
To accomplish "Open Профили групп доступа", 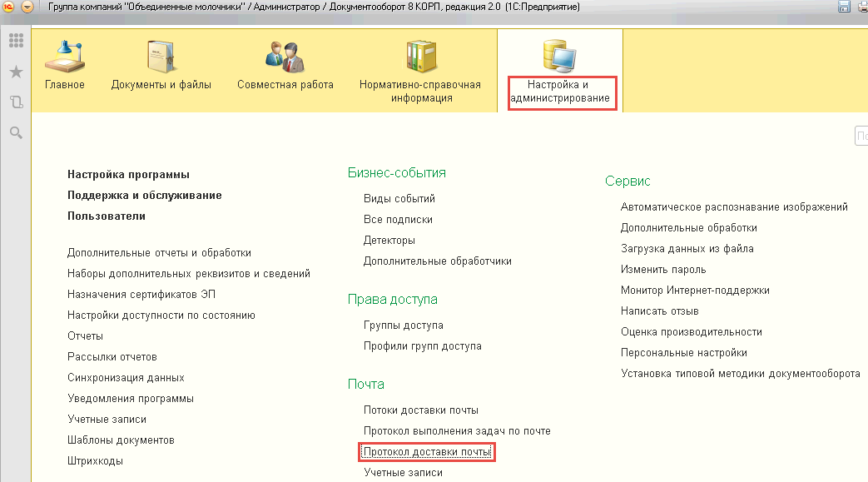I will [423, 346].
